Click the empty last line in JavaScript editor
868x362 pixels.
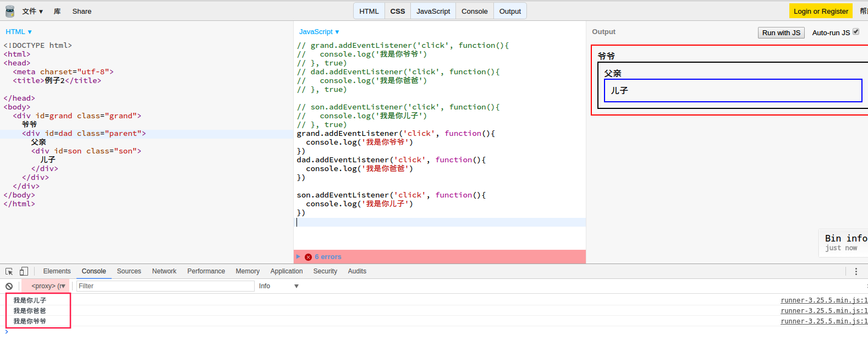pos(441,222)
